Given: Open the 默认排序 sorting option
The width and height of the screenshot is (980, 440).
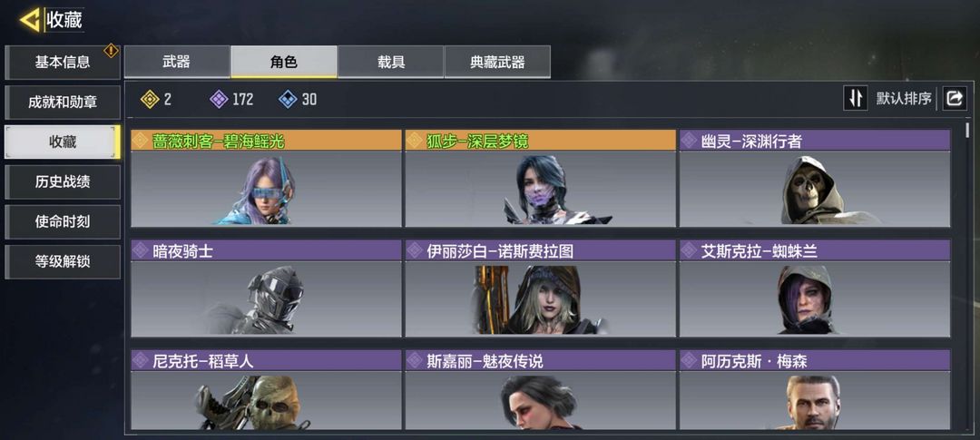Looking at the screenshot, I should point(904,99).
